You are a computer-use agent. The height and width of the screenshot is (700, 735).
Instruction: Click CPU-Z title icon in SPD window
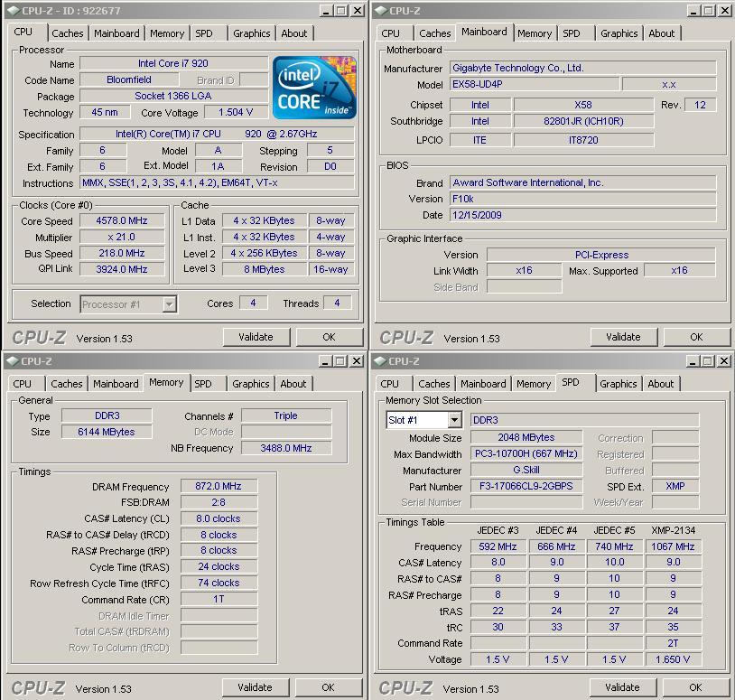[x=380, y=360]
